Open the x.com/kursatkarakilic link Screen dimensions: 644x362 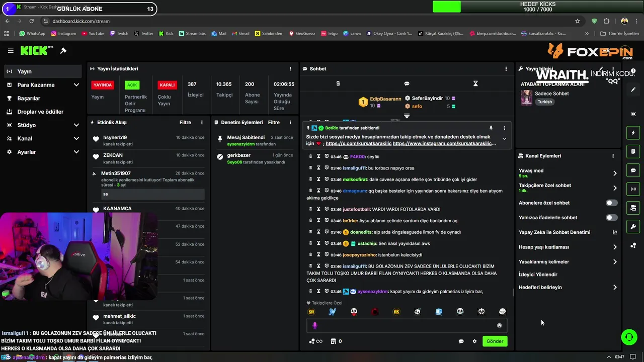tap(358, 144)
